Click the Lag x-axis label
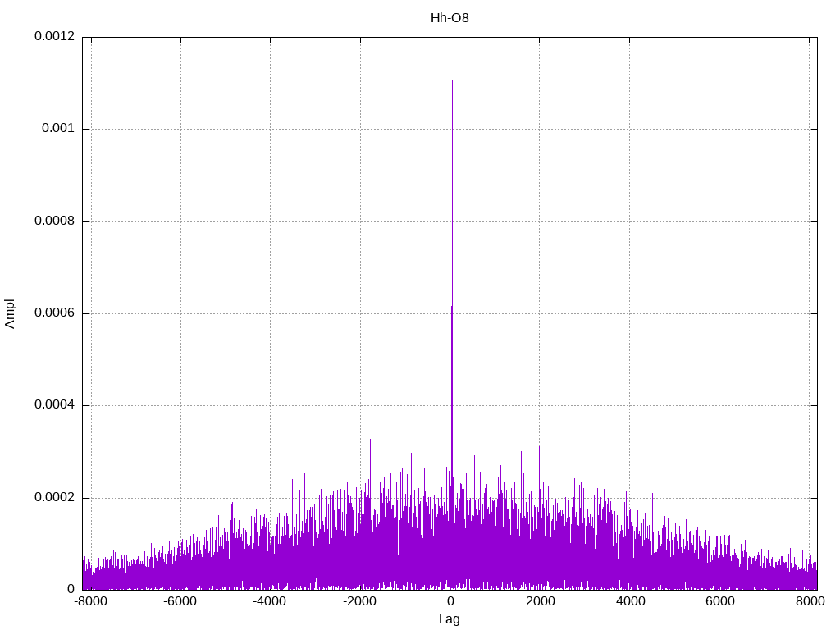This screenshot has height=630, width=840. point(450,619)
